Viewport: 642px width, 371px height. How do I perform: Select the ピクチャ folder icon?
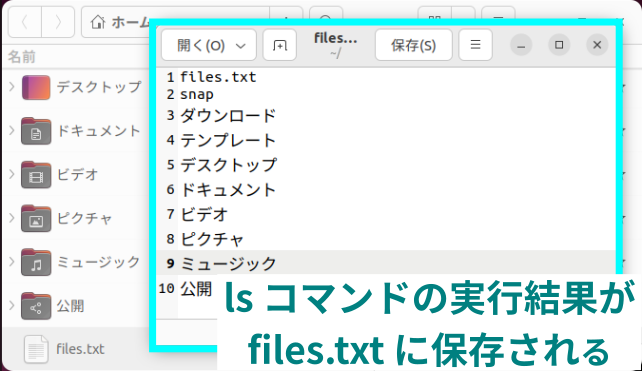point(36,219)
